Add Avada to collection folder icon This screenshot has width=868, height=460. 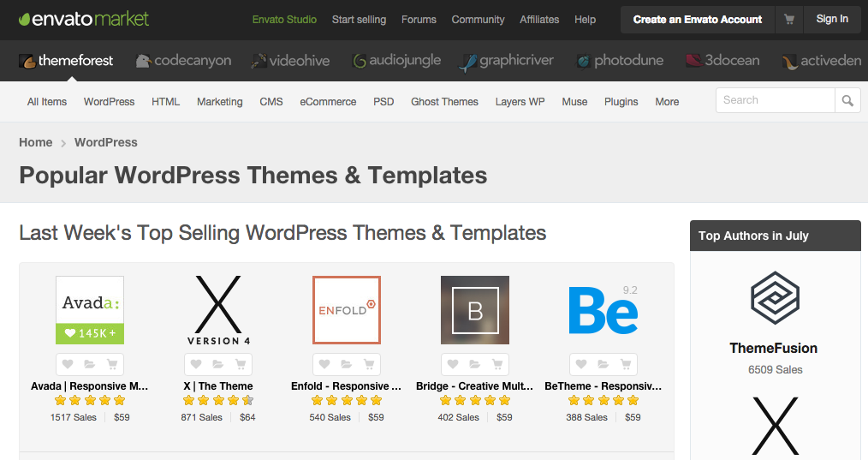point(90,364)
